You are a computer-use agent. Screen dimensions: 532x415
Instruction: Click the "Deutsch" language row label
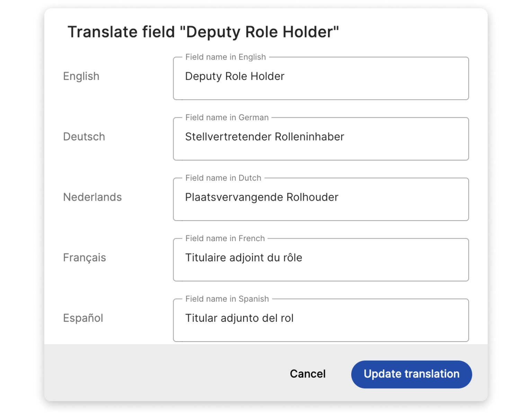pos(84,137)
